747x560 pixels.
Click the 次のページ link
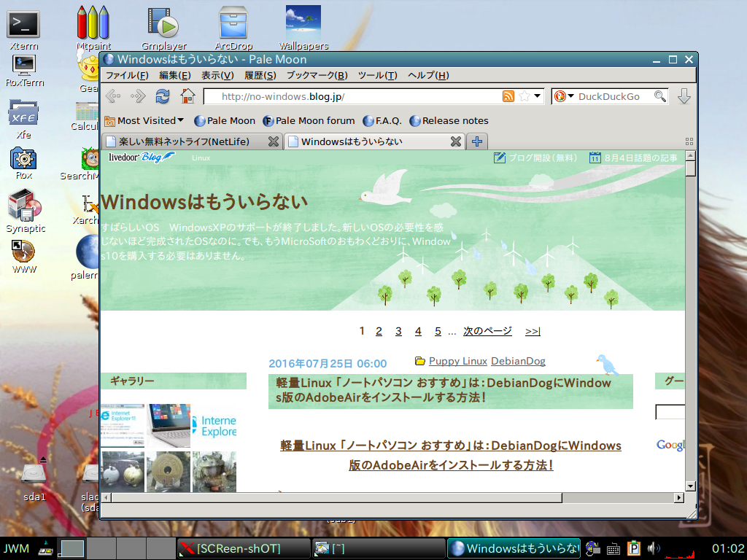(x=487, y=331)
